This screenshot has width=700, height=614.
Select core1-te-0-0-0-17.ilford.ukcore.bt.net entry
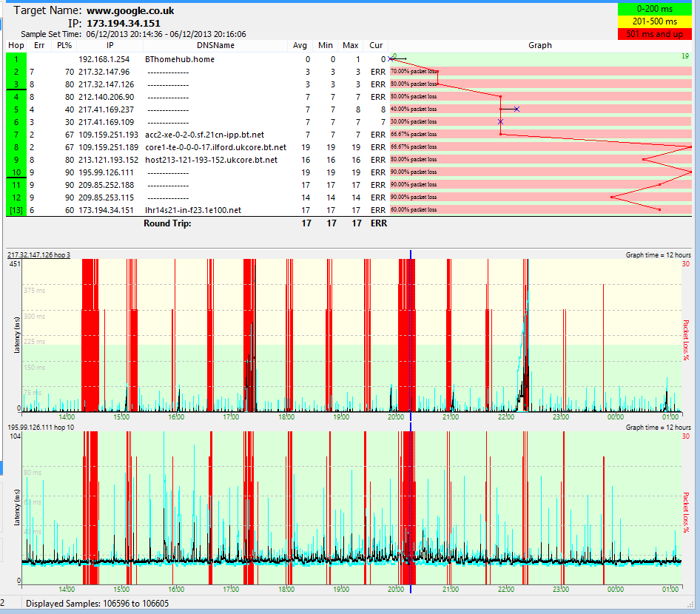[x=215, y=147]
